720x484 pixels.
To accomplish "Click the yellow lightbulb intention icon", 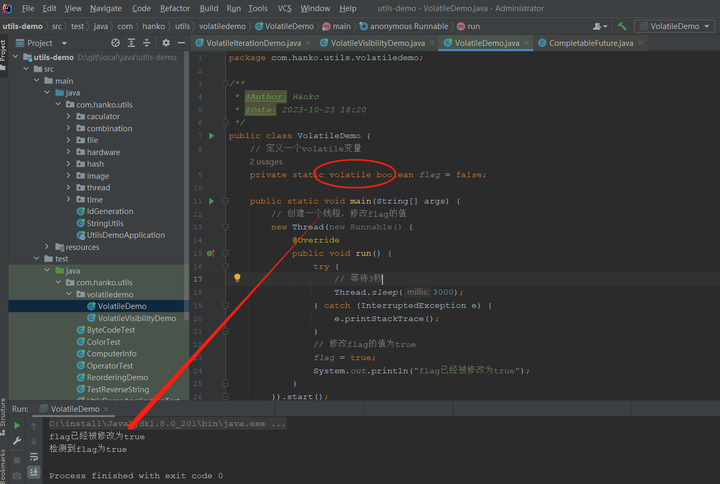I will point(237,278).
